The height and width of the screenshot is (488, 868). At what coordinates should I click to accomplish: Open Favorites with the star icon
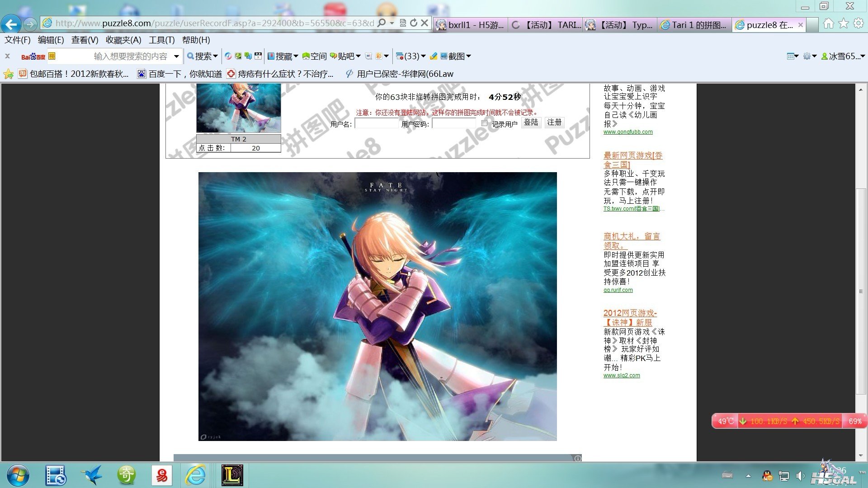click(844, 23)
